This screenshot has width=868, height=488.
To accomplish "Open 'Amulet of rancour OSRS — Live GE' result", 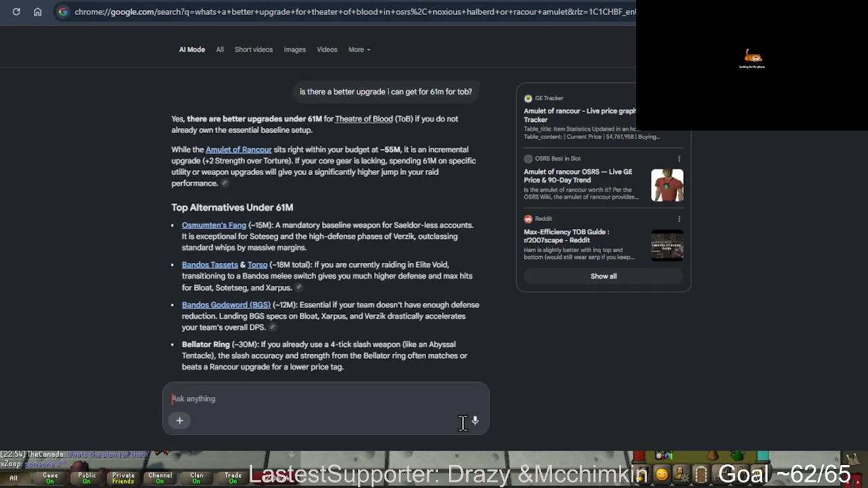I will click(578, 176).
